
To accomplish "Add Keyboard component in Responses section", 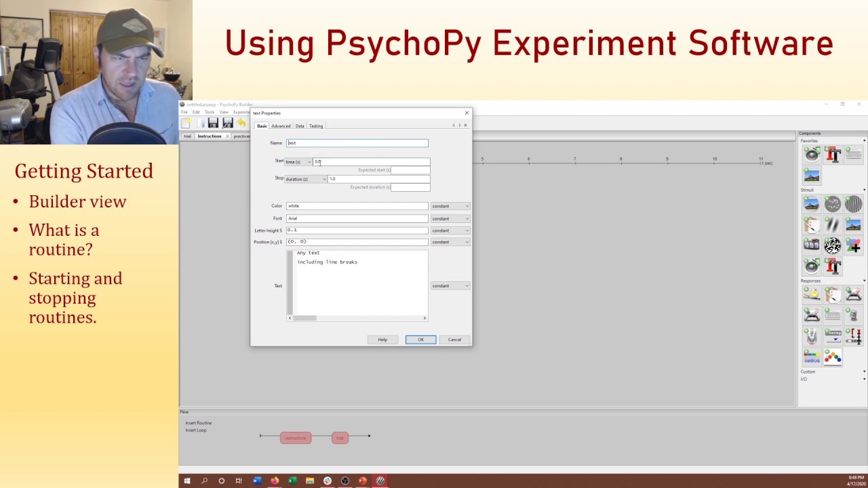I will point(833,315).
